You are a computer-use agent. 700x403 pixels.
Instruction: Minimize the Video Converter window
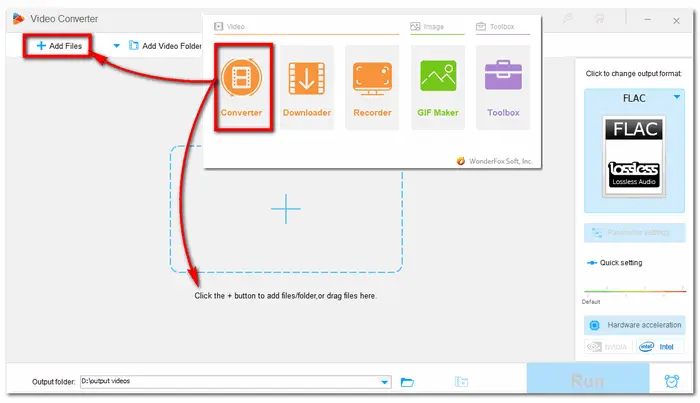point(647,20)
